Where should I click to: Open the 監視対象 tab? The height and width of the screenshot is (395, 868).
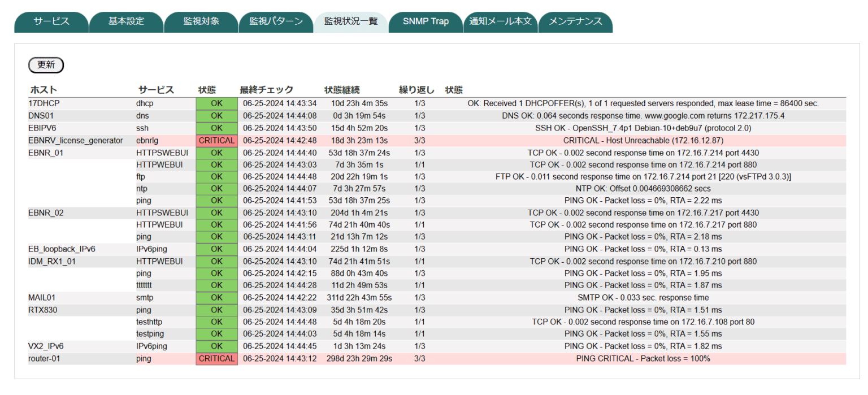(201, 21)
